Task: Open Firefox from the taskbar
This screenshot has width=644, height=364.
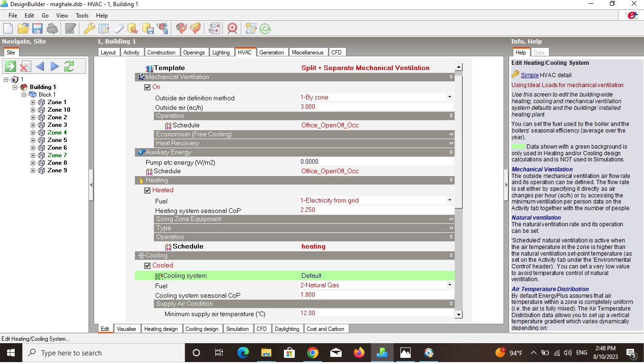Action: pos(359,353)
